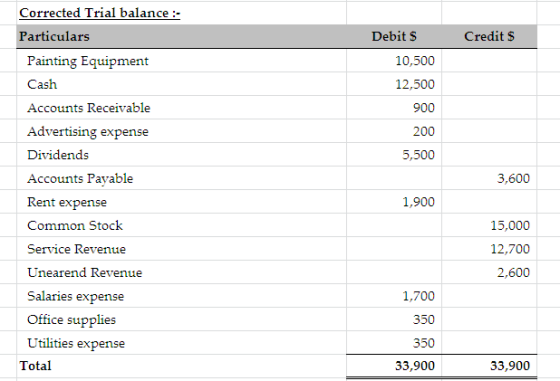
Task: Select the 33,900 debit total
Action: pyautogui.click(x=415, y=366)
